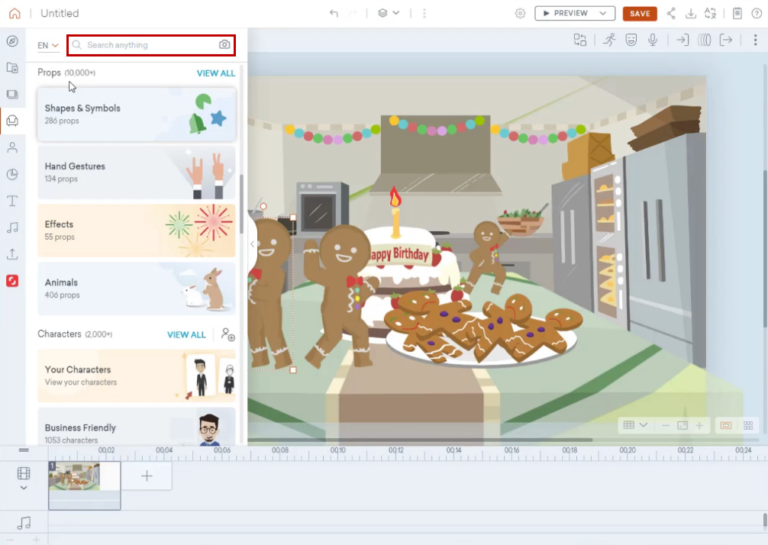
Task: Open the Shapes & Symbols category
Action: point(136,114)
